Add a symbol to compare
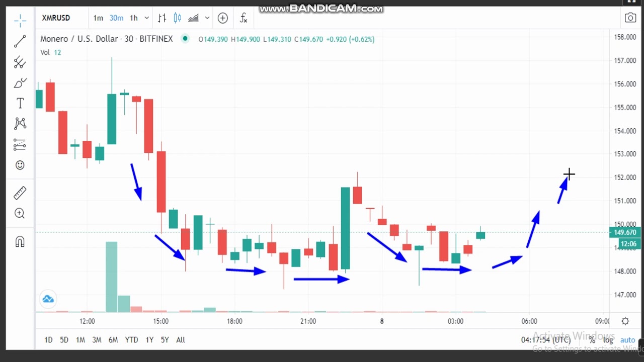The height and width of the screenshot is (362, 644). (223, 18)
